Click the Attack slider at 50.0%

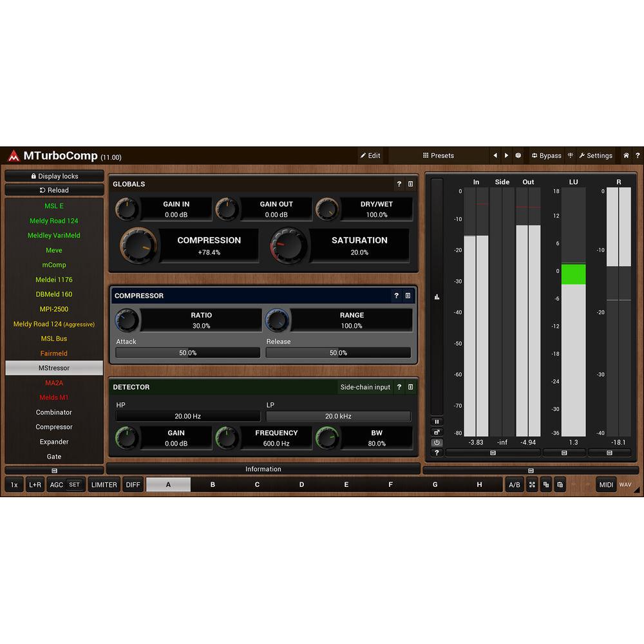[x=187, y=353]
